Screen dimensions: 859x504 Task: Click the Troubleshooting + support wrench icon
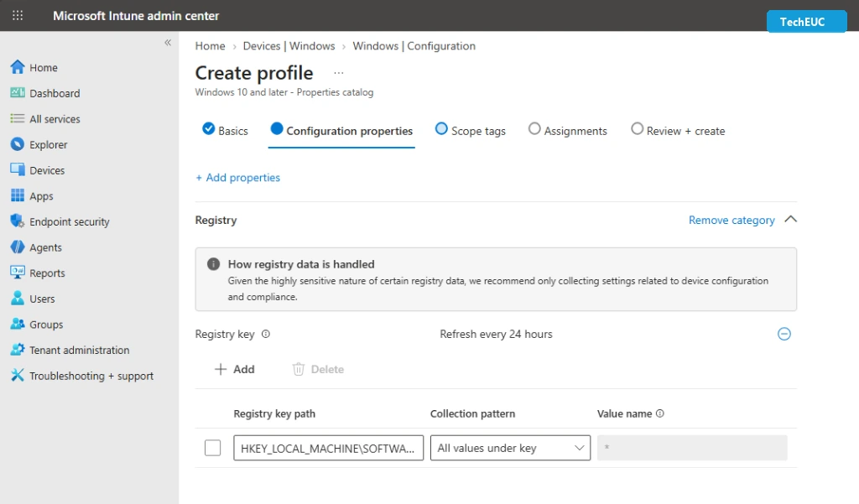18,375
